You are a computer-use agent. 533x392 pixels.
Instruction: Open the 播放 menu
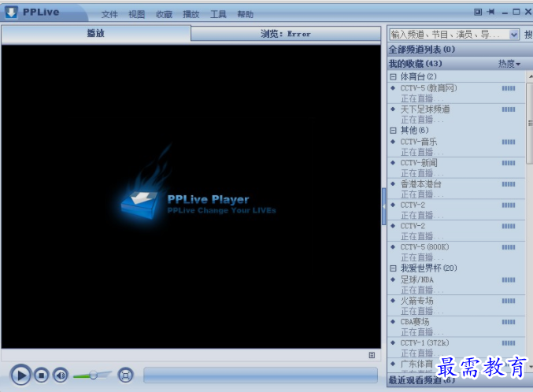191,14
